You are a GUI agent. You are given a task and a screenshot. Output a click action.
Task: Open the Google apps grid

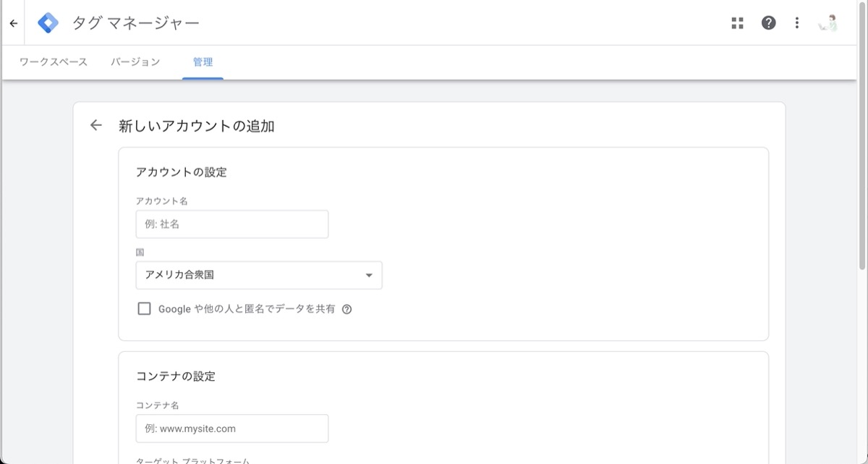click(737, 23)
